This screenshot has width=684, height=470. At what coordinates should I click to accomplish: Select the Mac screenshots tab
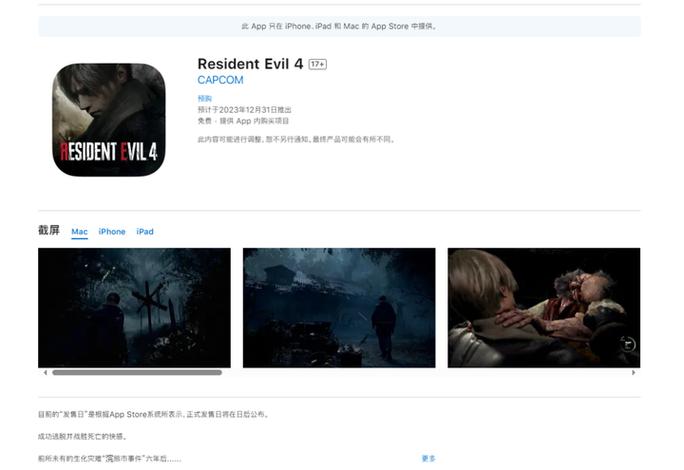tap(79, 232)
